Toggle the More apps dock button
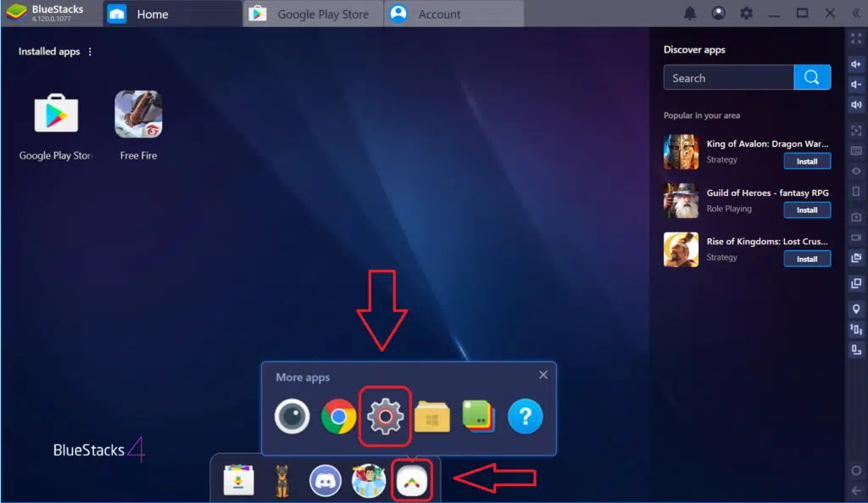The image size is (868, 503). click(415, 481)
